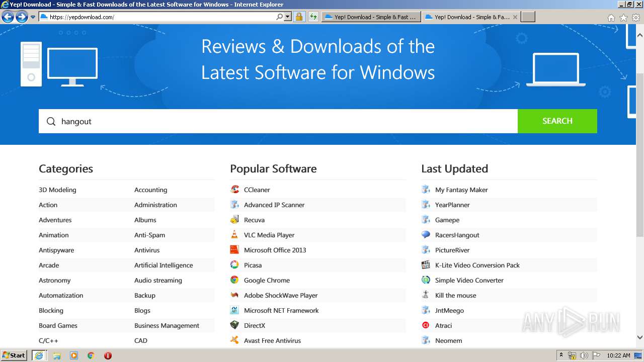Open the PictureRiver link
644x362 pixels.
[x=452, y=250]
